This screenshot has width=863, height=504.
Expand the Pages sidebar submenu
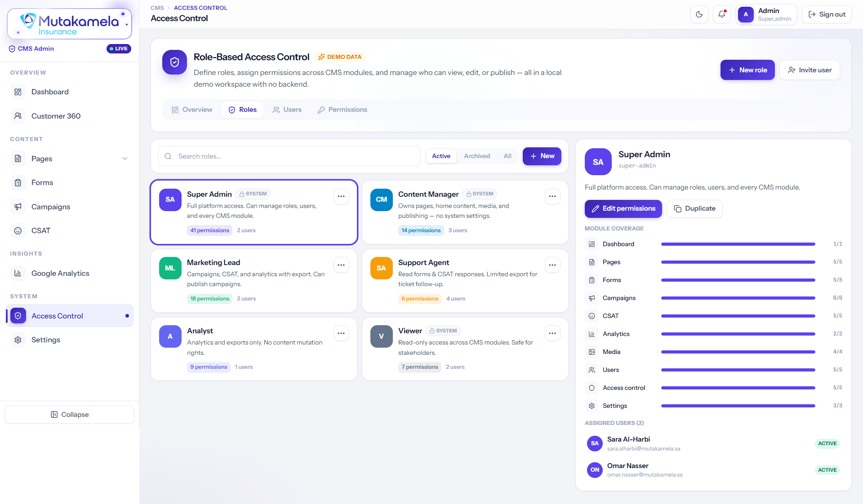(x=125, y=159)
